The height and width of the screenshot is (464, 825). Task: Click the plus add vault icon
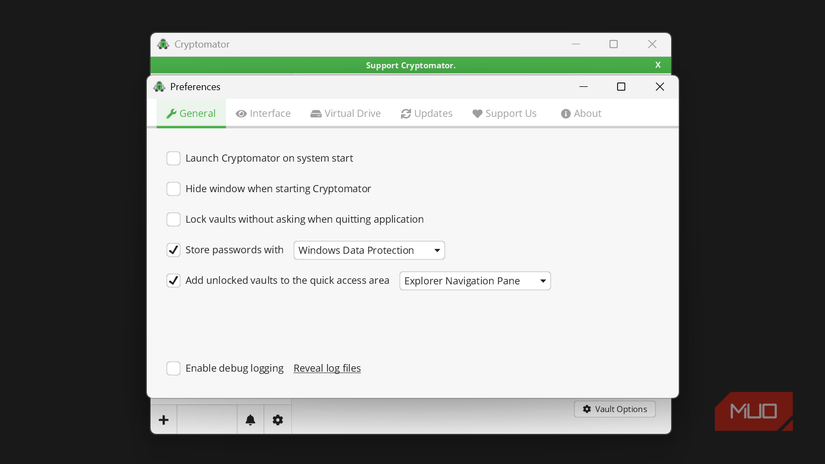(164, 420)
